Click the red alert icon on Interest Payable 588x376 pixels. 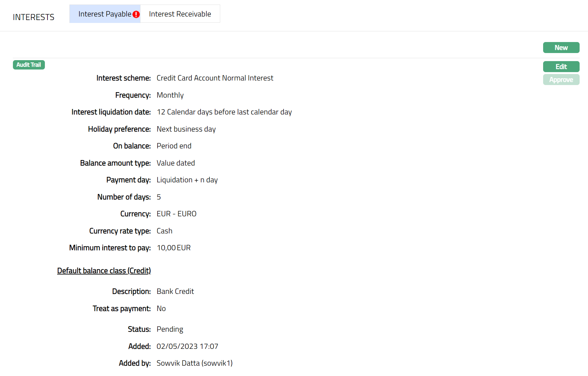[136, 14]
